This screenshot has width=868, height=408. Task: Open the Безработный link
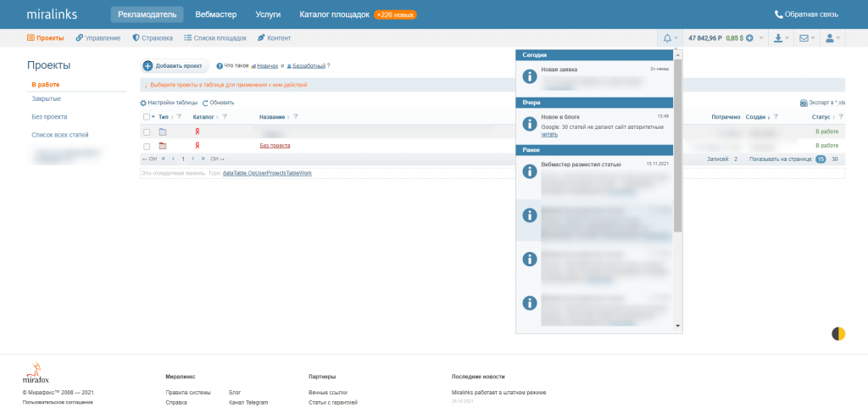(309, 66)
